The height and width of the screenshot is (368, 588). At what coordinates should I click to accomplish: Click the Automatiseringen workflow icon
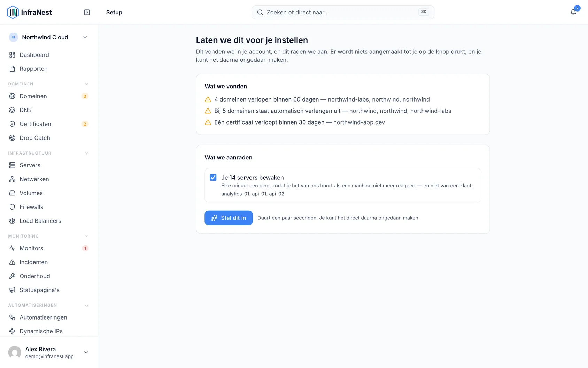point(12,317)
